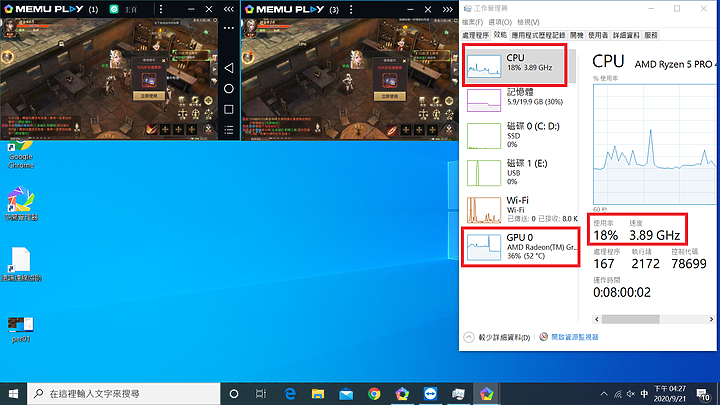Screen dimensions: 720x405
Task: Close the item popup in MEmu (3) game
Action: point(404,60)
